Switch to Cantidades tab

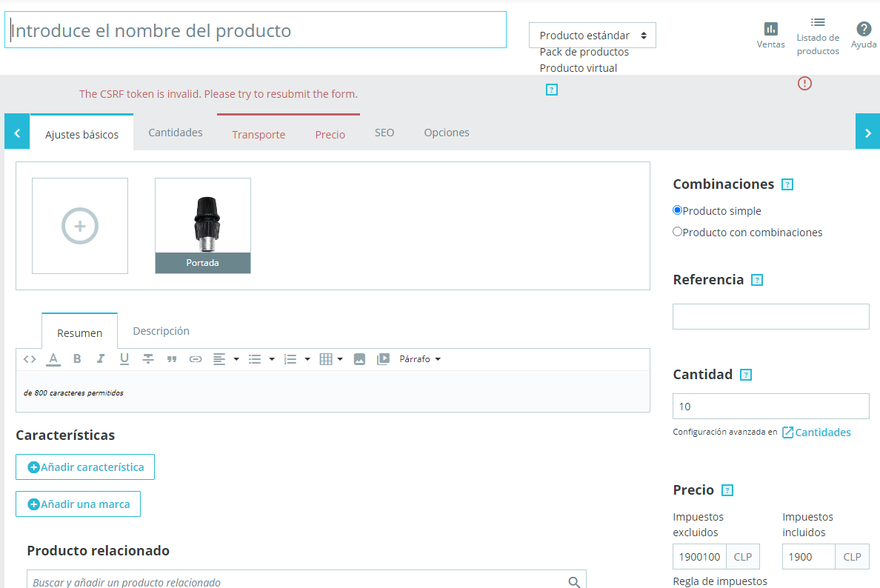(x=175, y=133)
